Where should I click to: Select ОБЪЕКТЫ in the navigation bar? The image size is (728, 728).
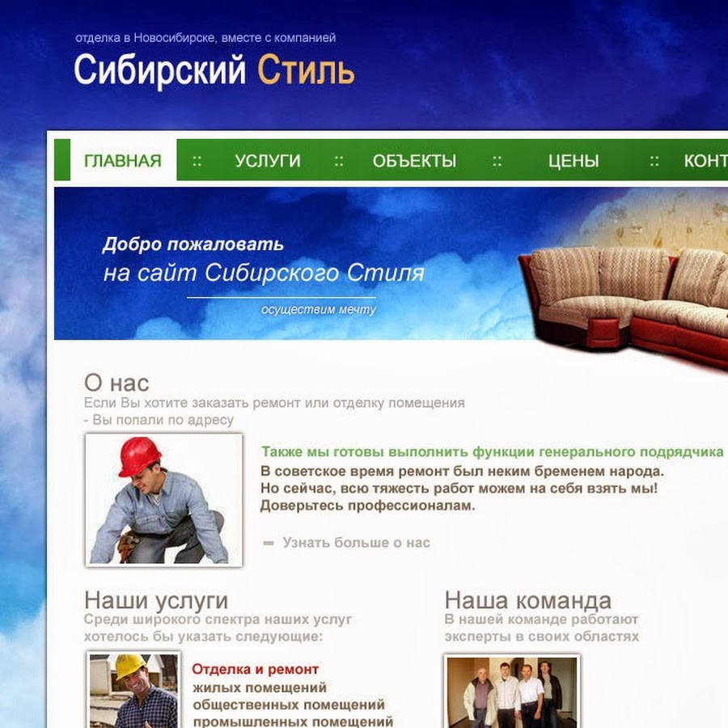point(414,161)
